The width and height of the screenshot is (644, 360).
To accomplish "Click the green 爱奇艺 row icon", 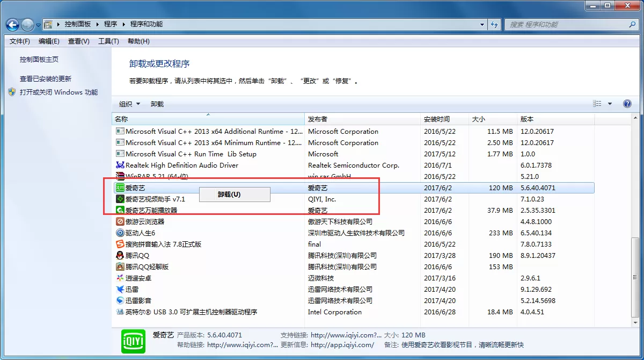I will (120, 188).
